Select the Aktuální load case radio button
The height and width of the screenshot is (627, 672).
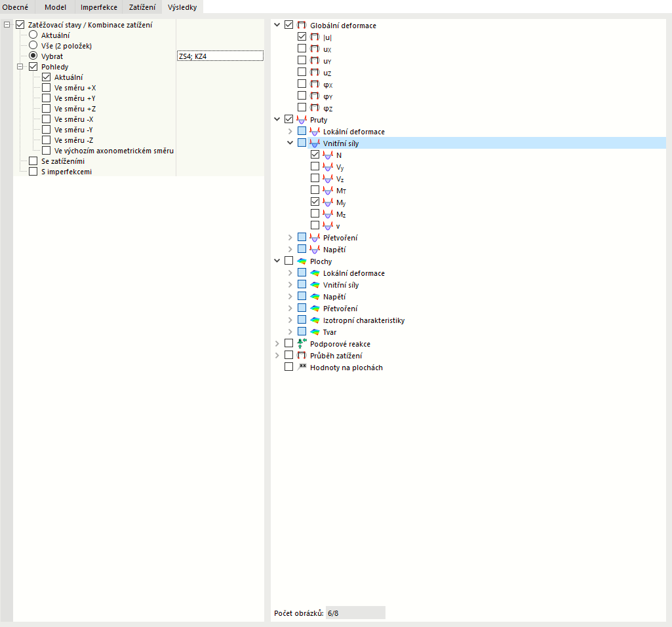pyautogui.click(x=33, y=35)
